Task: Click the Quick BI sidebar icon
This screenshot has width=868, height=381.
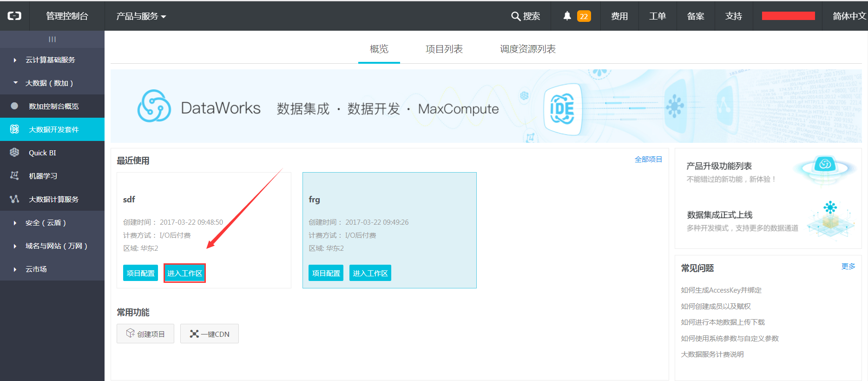Action: coord(14,153)
